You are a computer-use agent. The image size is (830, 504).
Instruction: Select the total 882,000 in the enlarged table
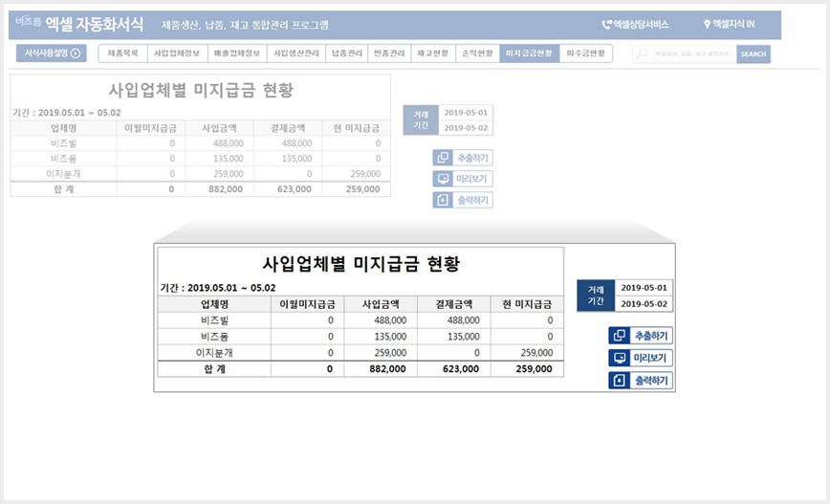tap(381, 369)
